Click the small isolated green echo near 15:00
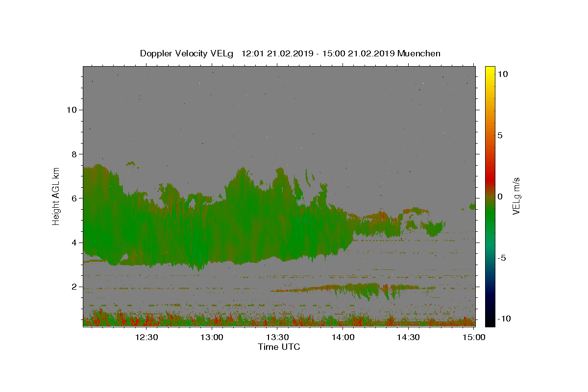Viewport: 588px width, 392px height. (472, 207)
